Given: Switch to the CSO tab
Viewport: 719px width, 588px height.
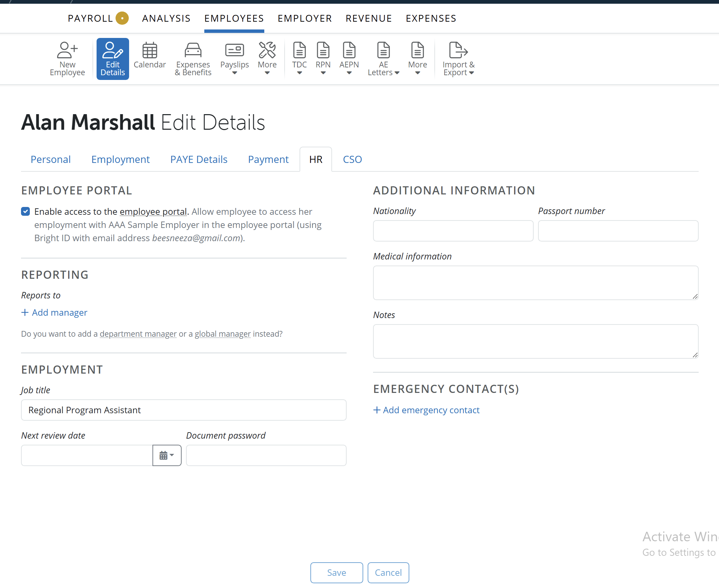Looking at the screenshot, I should 352,159.
